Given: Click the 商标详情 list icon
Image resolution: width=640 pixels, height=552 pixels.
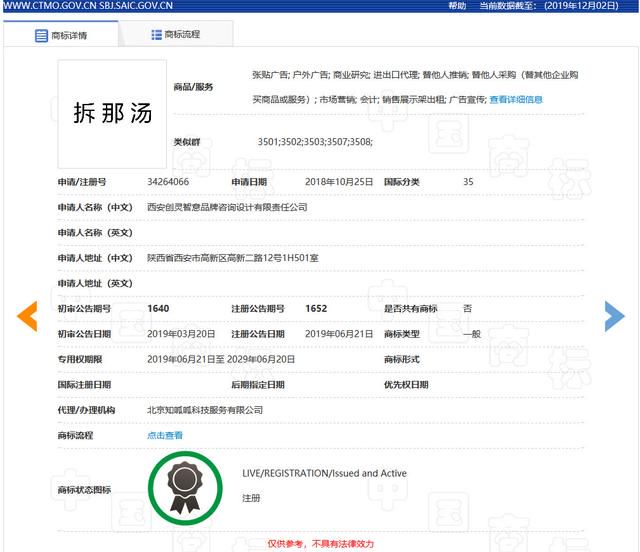Looking at the screenshot, I should [41, 36].
